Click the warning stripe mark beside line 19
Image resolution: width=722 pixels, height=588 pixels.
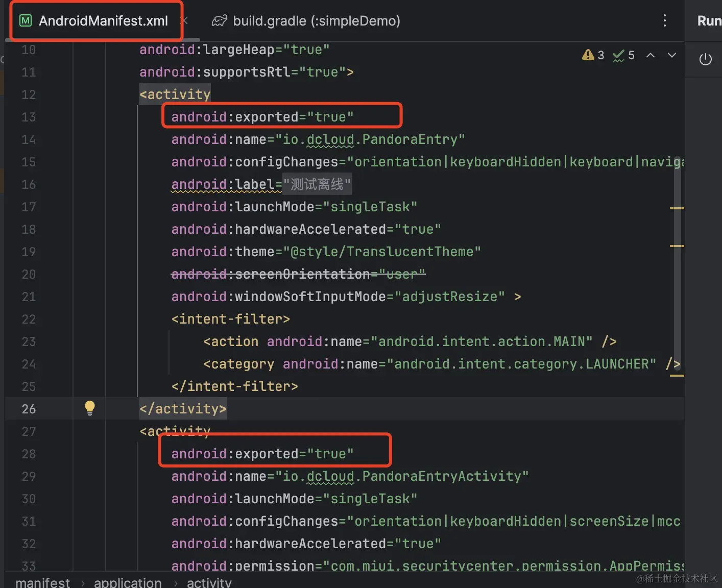[677, 246]
